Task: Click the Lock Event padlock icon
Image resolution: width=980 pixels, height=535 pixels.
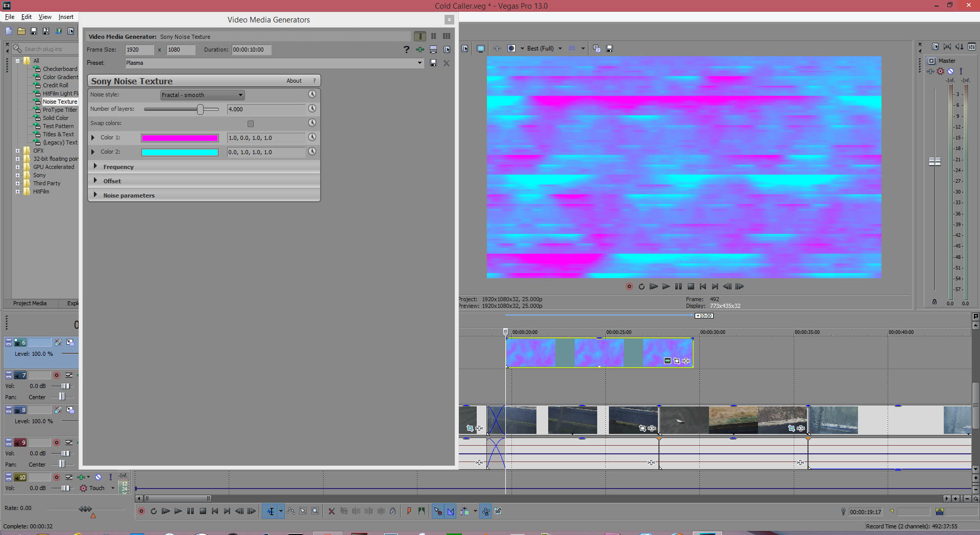Action: click(393, 511)
